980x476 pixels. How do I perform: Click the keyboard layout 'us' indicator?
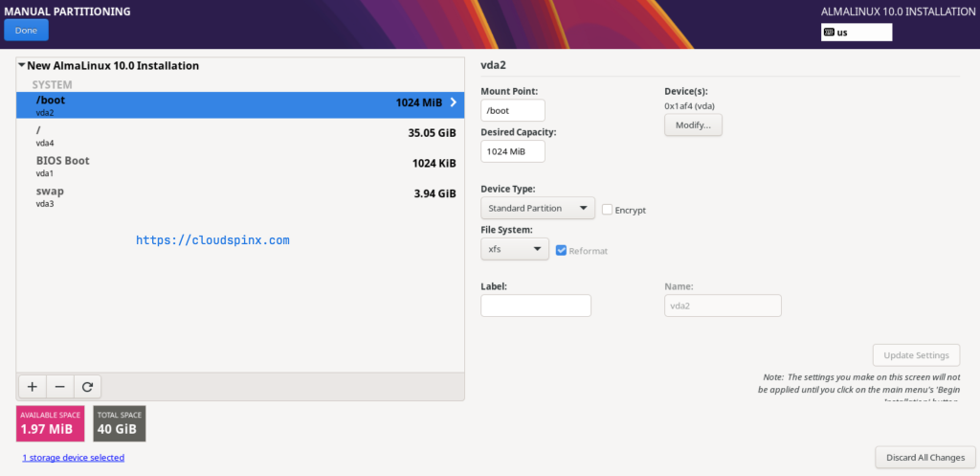[856, 33]
